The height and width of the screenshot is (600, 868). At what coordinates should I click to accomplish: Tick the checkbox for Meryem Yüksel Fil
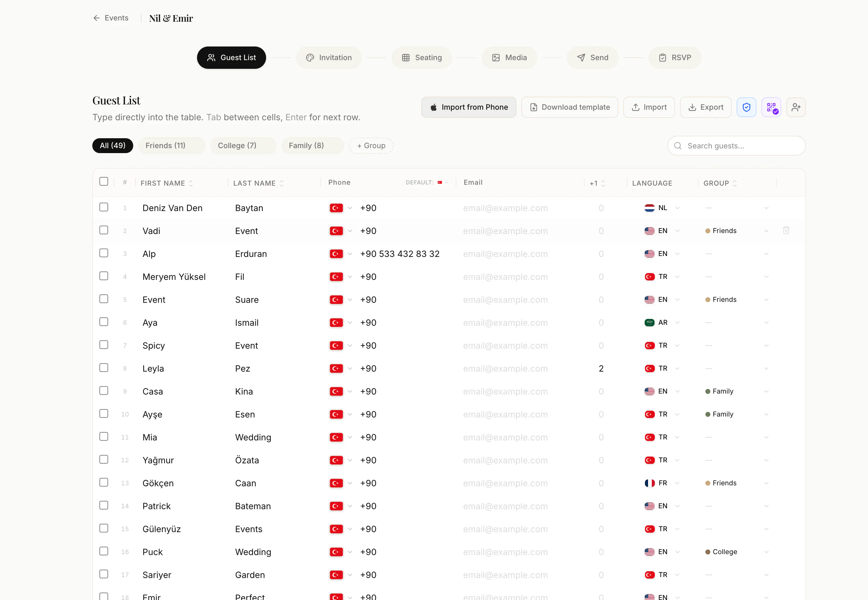click(x=104, y=276)
